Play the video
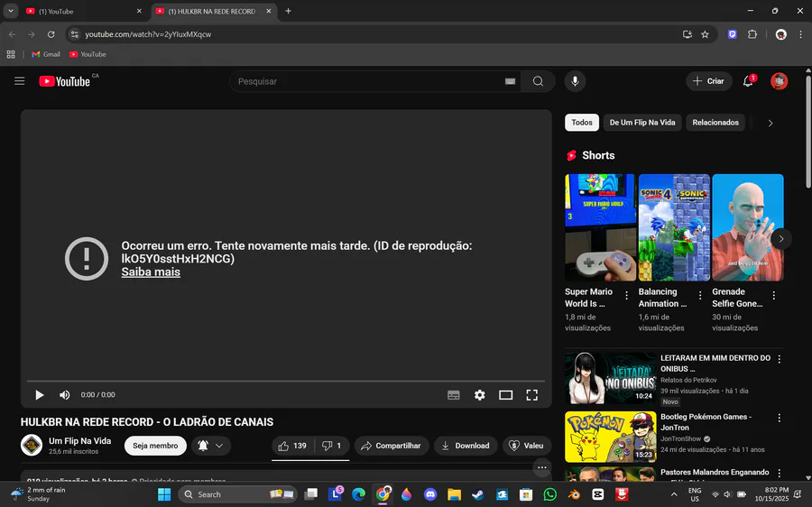The width and height of the screenshot is (812, 507). 40,395
